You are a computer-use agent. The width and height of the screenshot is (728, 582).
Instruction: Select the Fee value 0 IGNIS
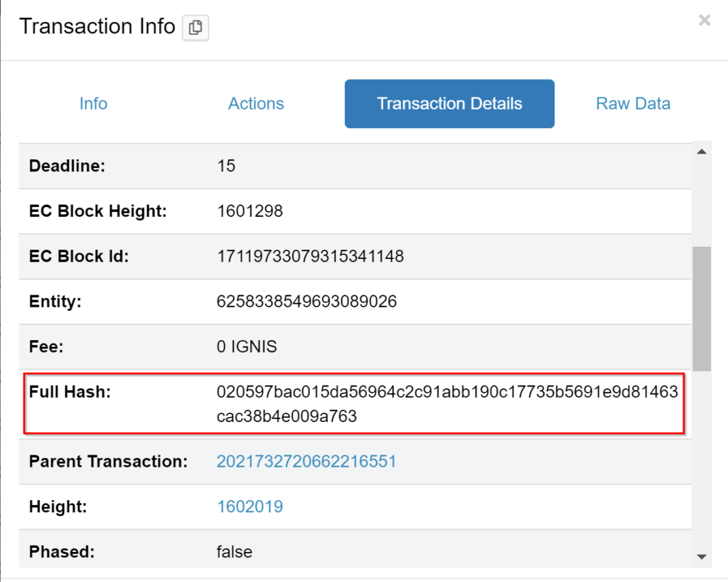pos(247,346)
